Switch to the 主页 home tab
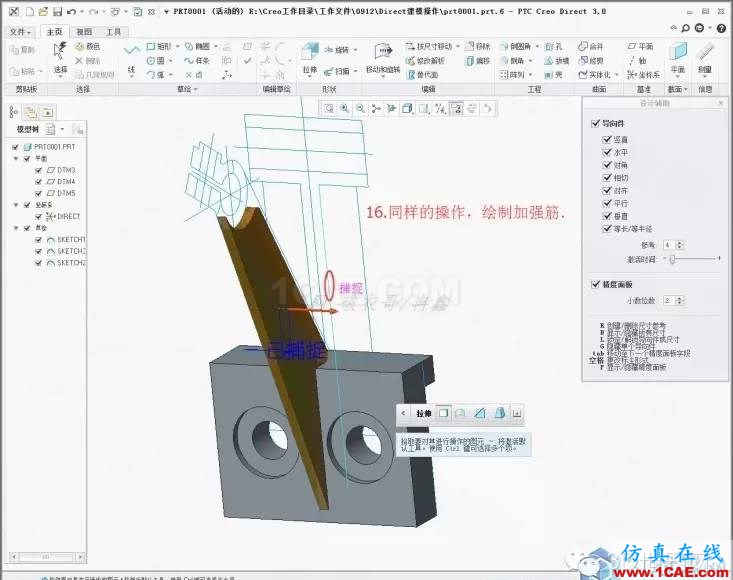This screenshot has width=733, height=580. click(x=54, y=32)
